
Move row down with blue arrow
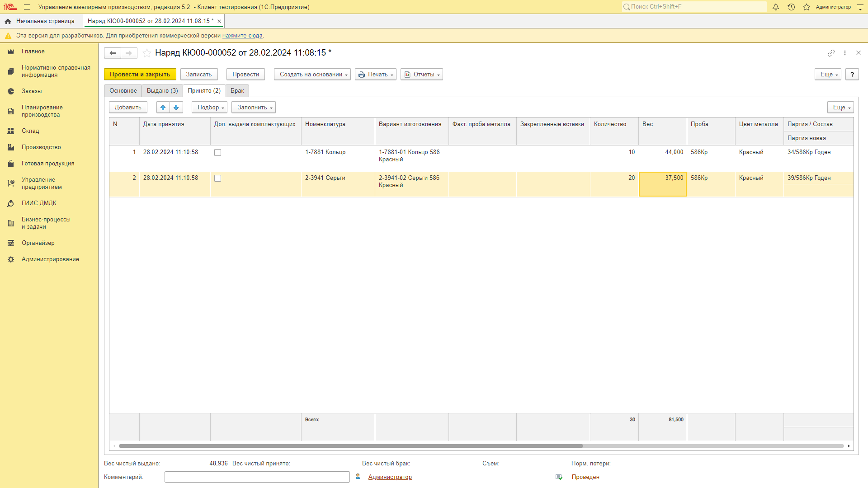click(x=176, y=107)
